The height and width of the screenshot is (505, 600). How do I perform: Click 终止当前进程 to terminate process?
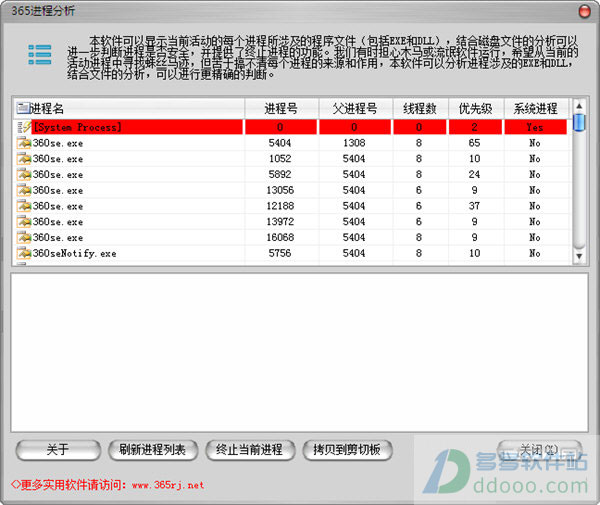point(250,450)
